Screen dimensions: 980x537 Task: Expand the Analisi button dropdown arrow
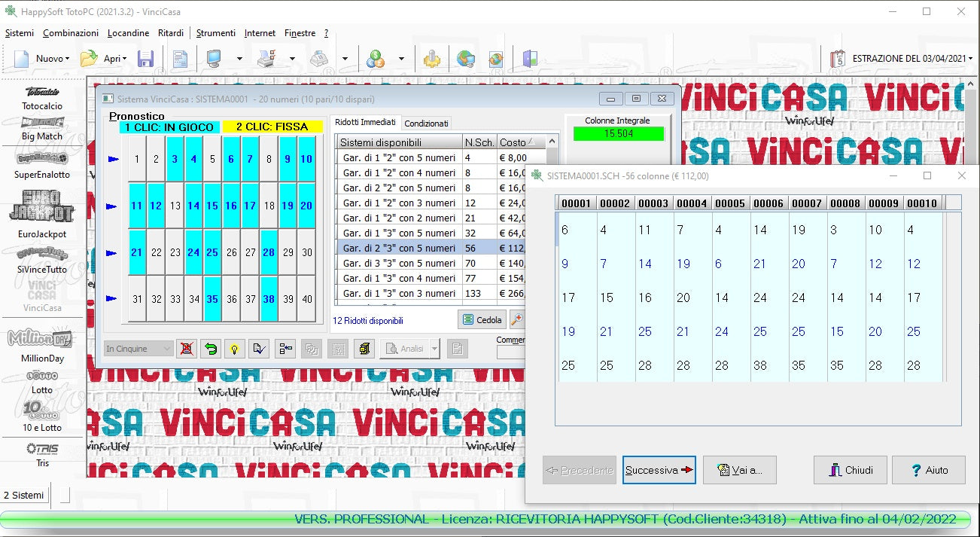(x=434, y=349)
